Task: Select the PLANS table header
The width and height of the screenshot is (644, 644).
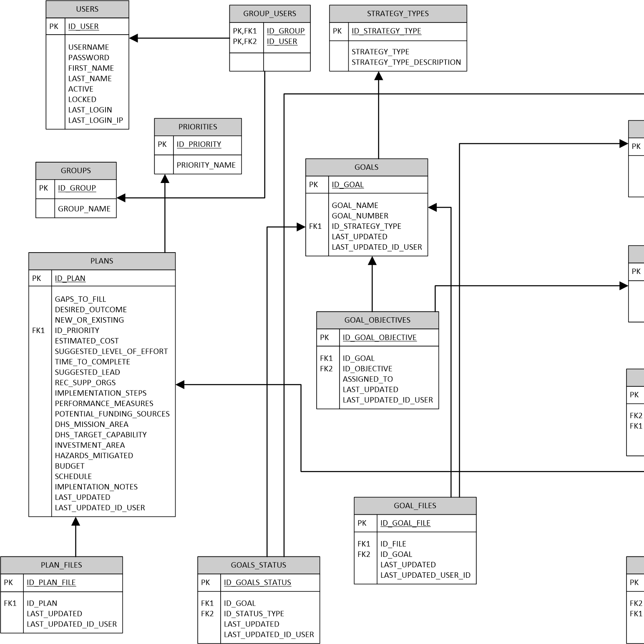Action: pyautogui.click(x=102, y=261)
